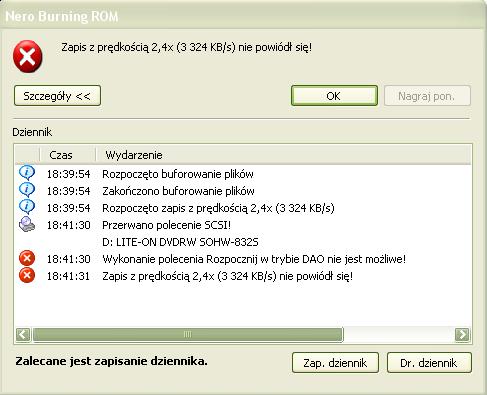Screen dimensions: 487x395
Task: Click the 'Zalecane jest zapisanie dziennika.' text
Action: [111, 361]
